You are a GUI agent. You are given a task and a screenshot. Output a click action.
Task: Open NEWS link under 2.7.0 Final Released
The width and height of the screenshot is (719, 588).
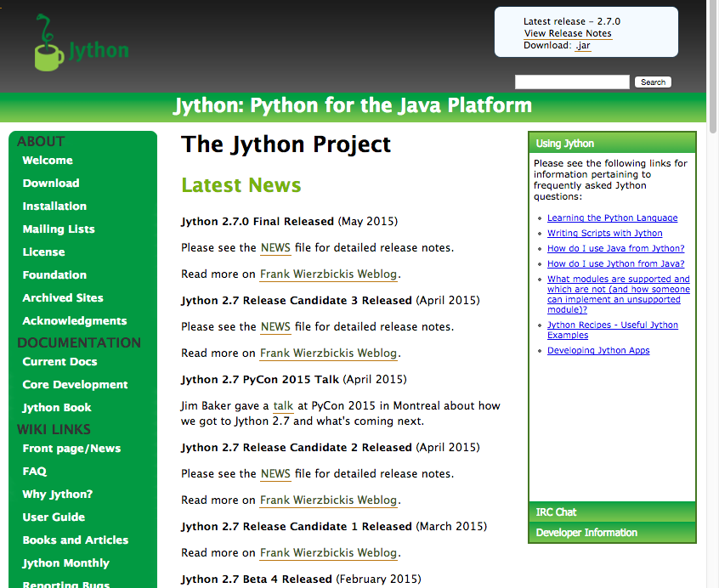point(275,248)
